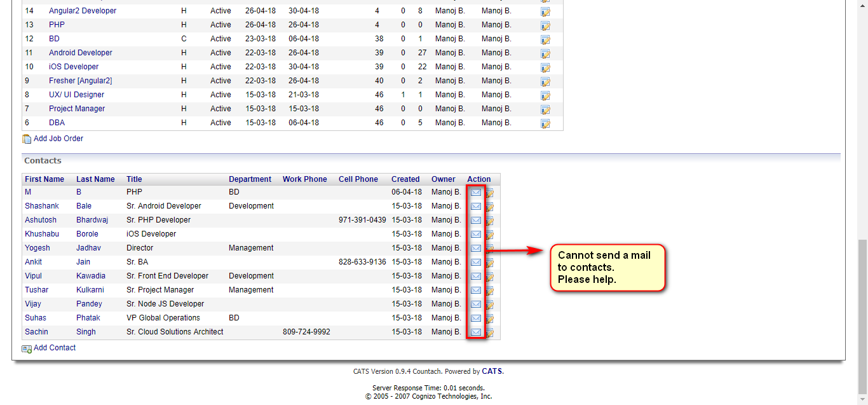This screenshot has height=405, width=868.
Task: Click email icon in Yogesh Jadhav row
Action: point(475,248)
